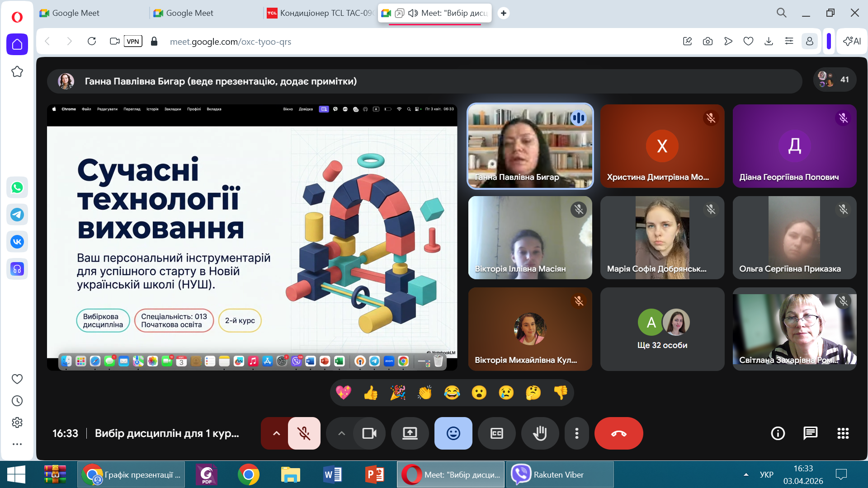Open presenter Ганна Павлівна Бигар banner
Viewport: 868px width, 488px height.
click(425, 81)
